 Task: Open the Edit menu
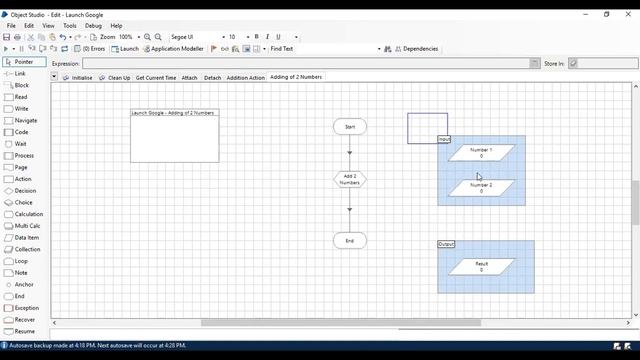point(29,26)
